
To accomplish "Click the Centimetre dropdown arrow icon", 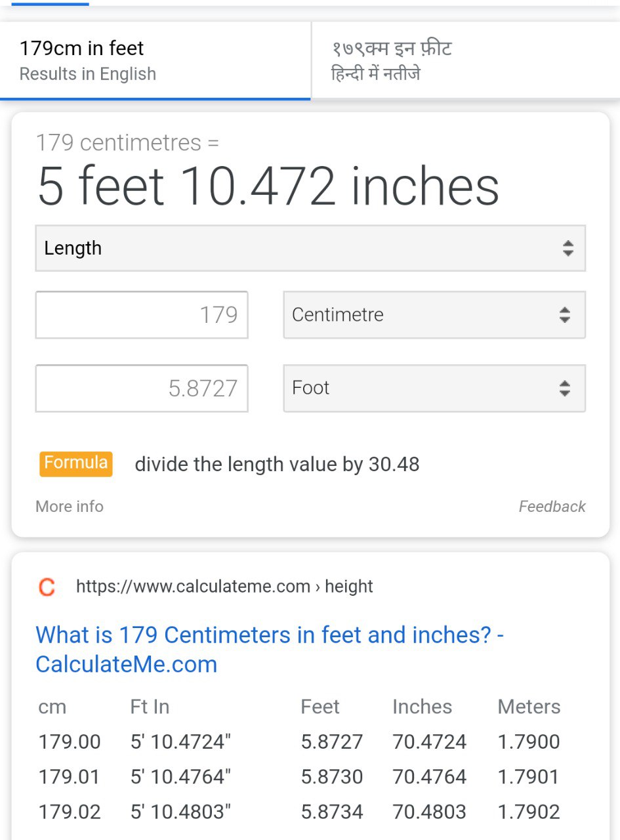I will [x=564, y=315].
